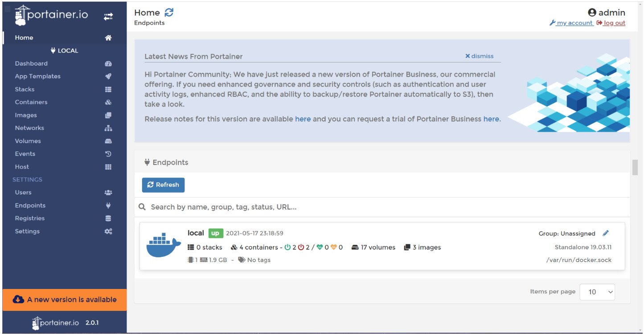The image size is (644, 334).
Task: Click the stopped containers red power icon
Action: click(301, 247)
